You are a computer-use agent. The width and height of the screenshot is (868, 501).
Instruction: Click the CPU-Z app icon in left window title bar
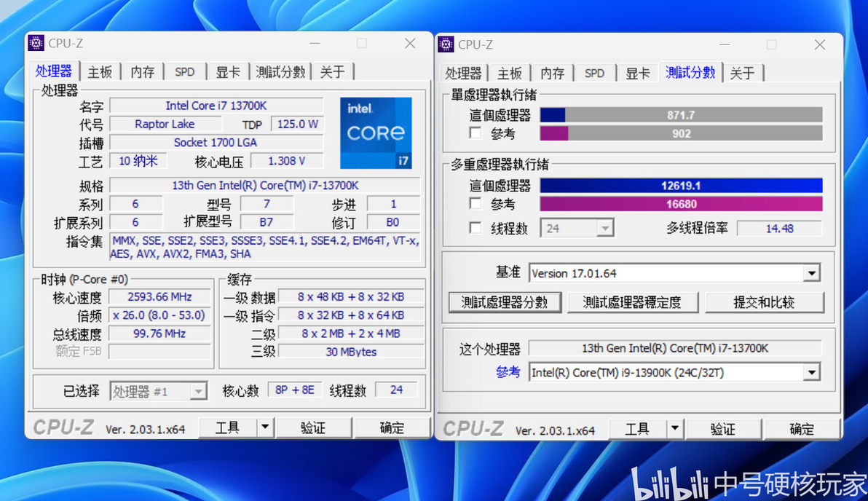(x=36, y=43)
